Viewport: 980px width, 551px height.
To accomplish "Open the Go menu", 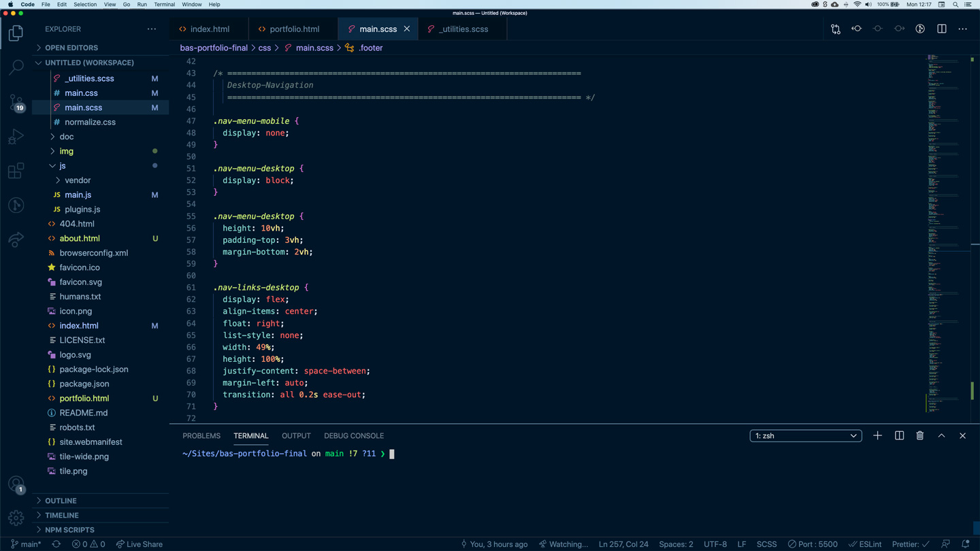I will pyautogui.click(x=127, y=4).
